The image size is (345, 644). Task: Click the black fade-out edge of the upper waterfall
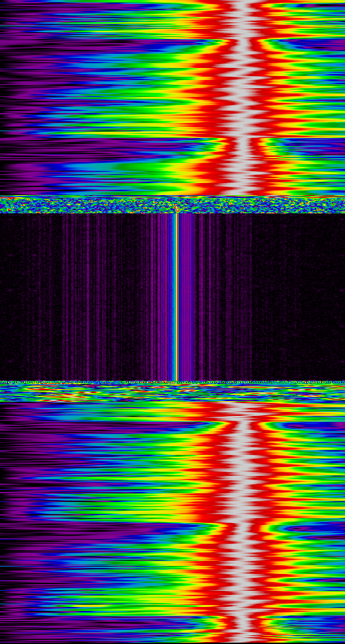pos(3,98)
